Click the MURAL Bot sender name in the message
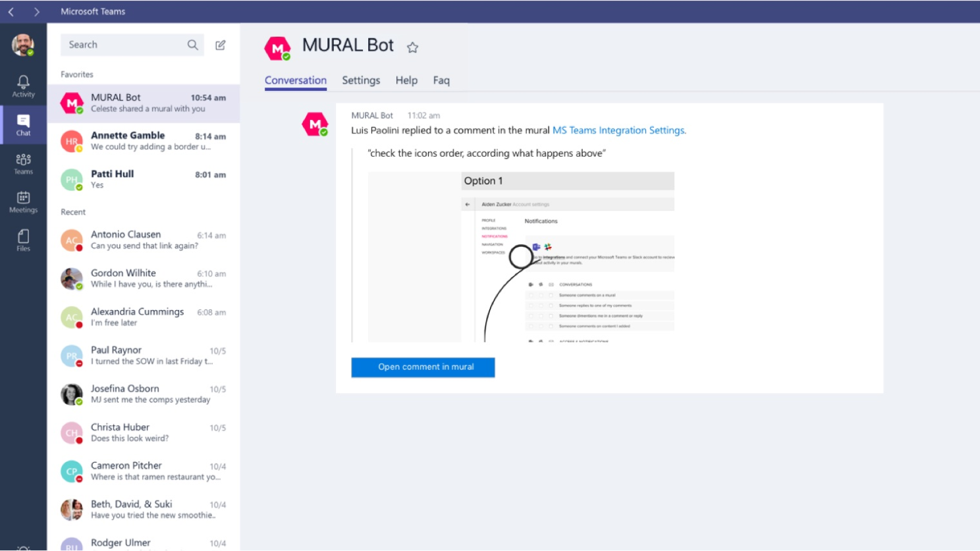This screenshot has width=980, height=551. [x=372, y=115]
